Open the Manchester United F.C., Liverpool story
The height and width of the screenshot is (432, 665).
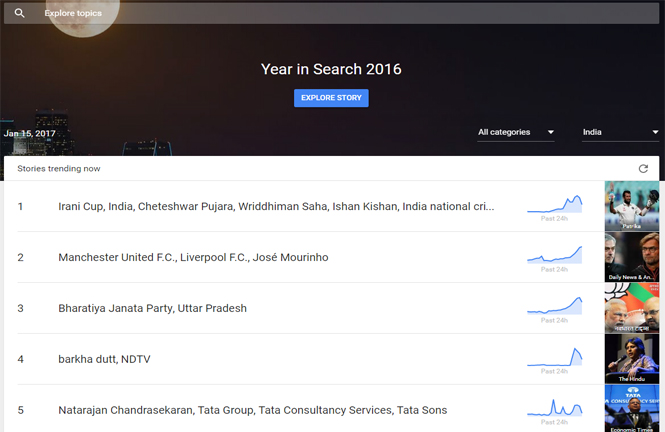[193, 257]
